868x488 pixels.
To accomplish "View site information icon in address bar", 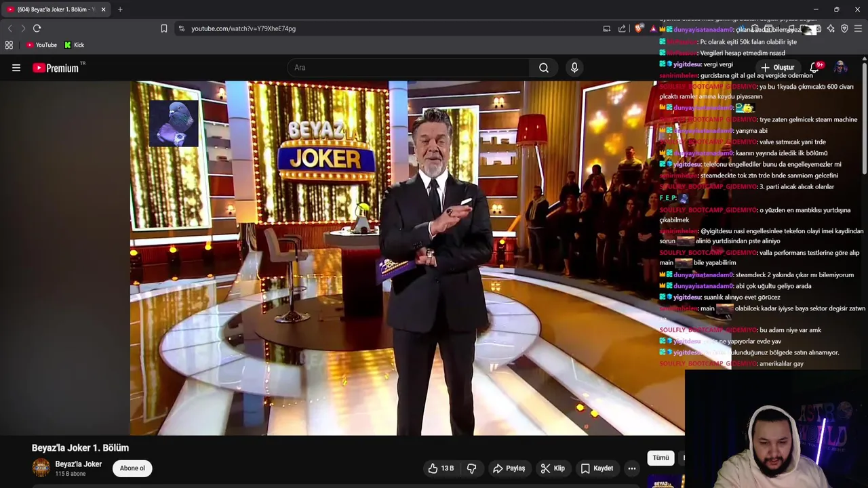I will tap(181, 28).
